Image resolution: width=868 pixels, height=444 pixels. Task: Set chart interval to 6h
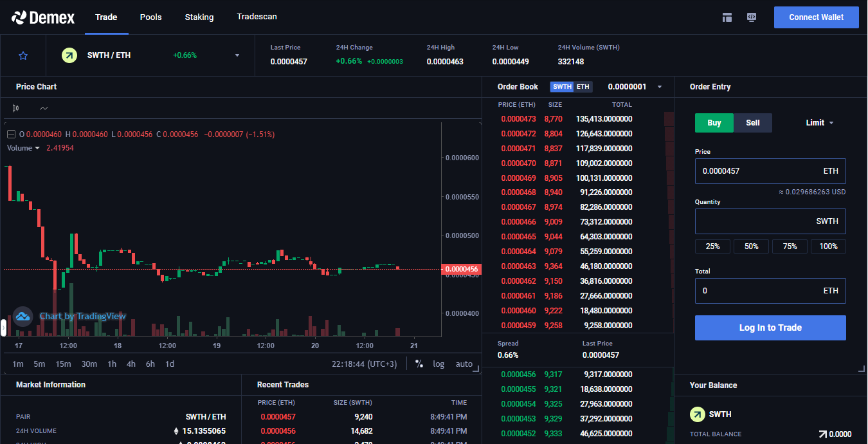click(150, 364)
